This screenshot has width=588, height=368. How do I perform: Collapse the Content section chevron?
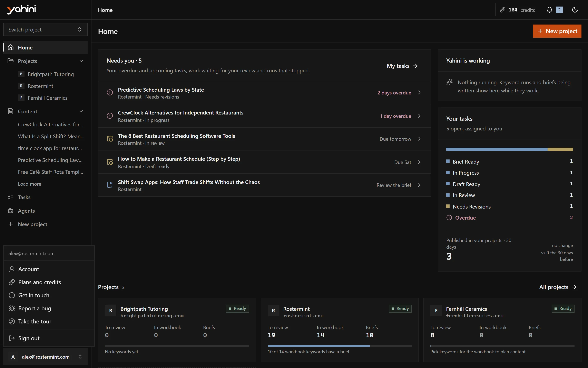(x=81, y=111)
